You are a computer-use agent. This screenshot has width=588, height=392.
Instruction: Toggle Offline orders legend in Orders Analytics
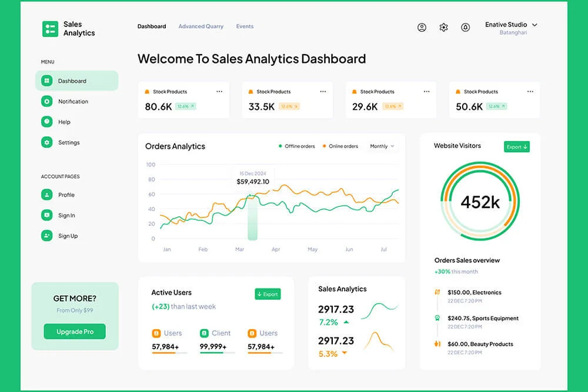click(296, 146)
